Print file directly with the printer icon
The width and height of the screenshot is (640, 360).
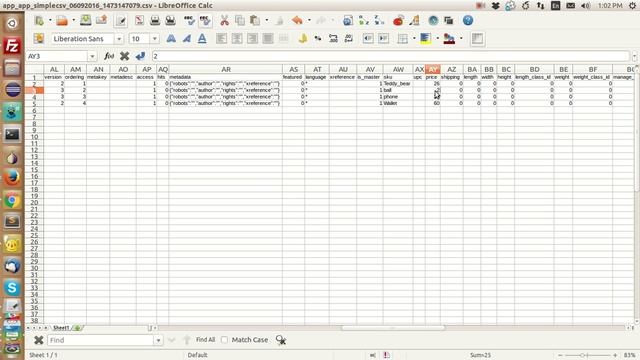coord(155,20)
